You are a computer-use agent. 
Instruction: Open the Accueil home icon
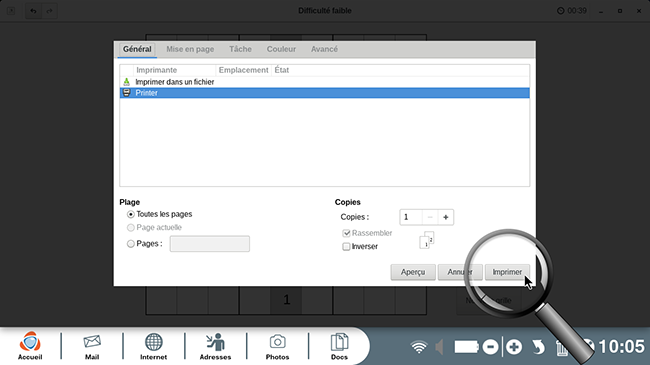(30, 345)
